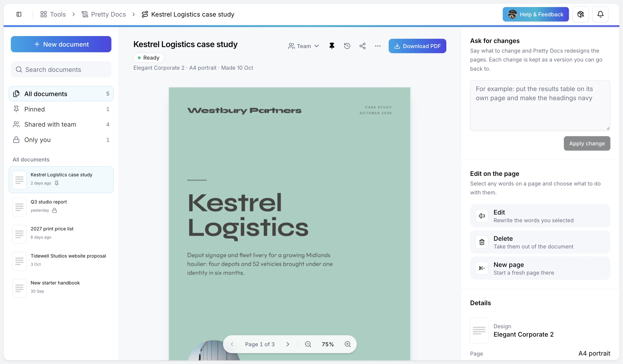Select the All documents filter

tap(61, 94)
